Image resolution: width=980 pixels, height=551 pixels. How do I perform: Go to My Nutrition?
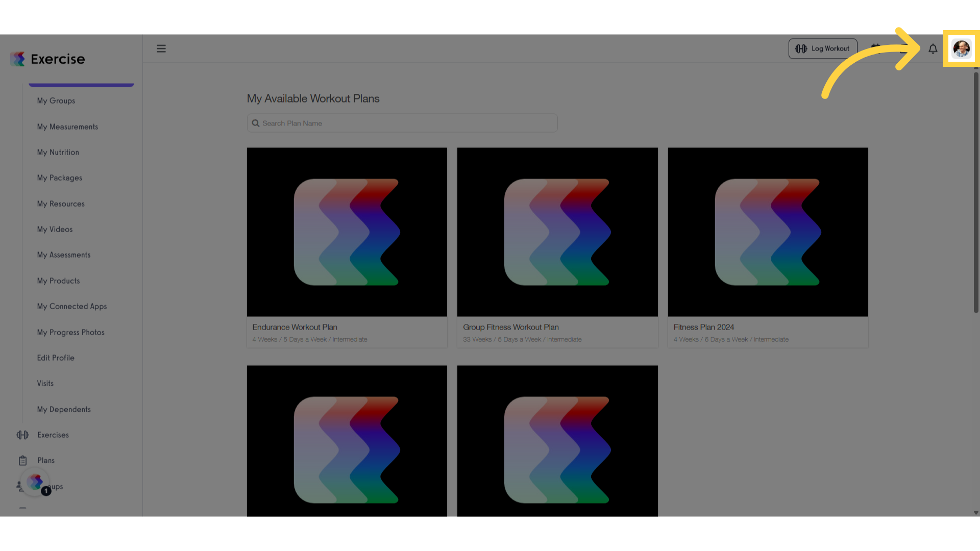58,152
